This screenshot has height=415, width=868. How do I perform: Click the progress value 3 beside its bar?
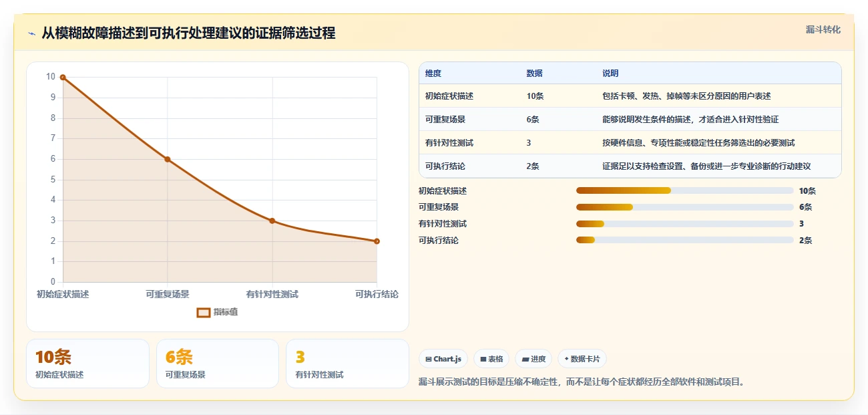pos(801,224)
